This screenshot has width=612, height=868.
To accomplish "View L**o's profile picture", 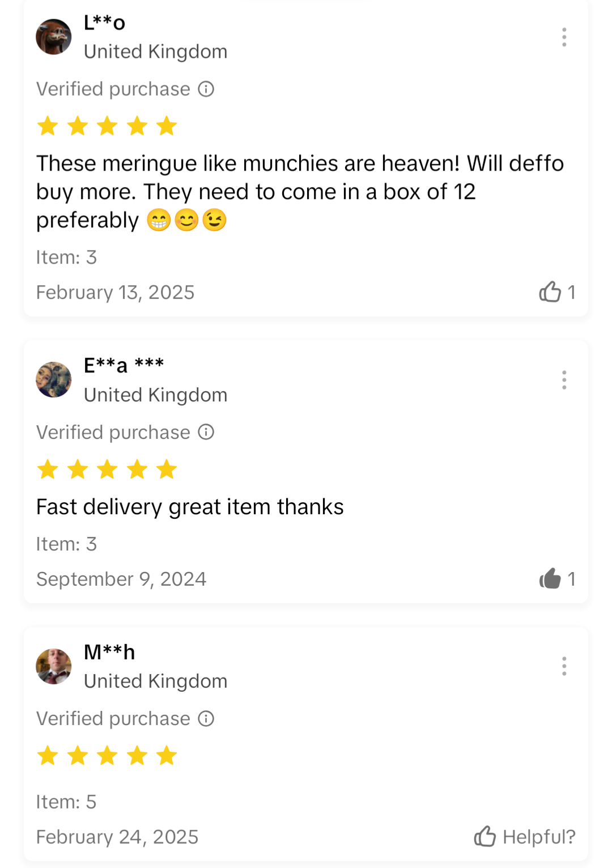I will click(x=54, y=37).
